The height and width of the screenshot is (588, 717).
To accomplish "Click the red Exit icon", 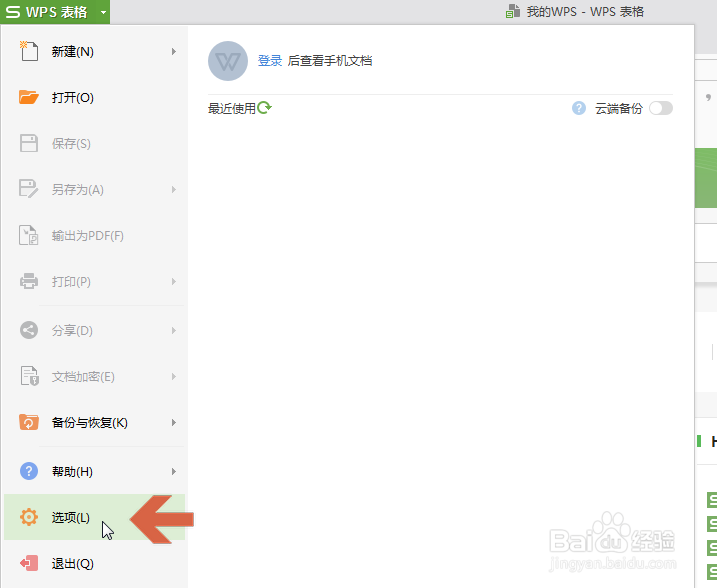I will pyautogui.click(x=29, y=563).
